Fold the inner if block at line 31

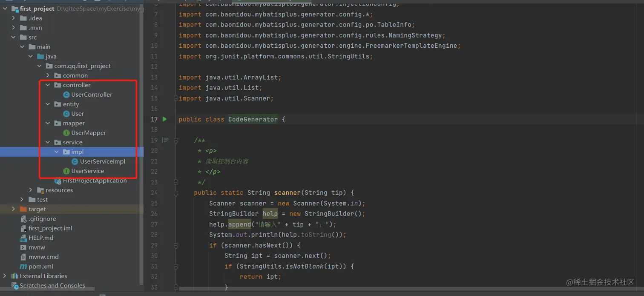pos(175,266)
